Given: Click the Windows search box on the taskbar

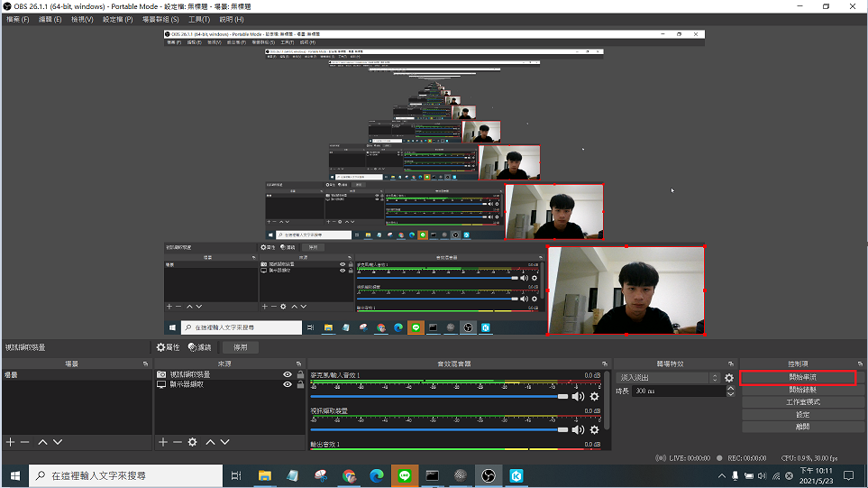Looking at the screenshot, I should [x=125, y=475].
